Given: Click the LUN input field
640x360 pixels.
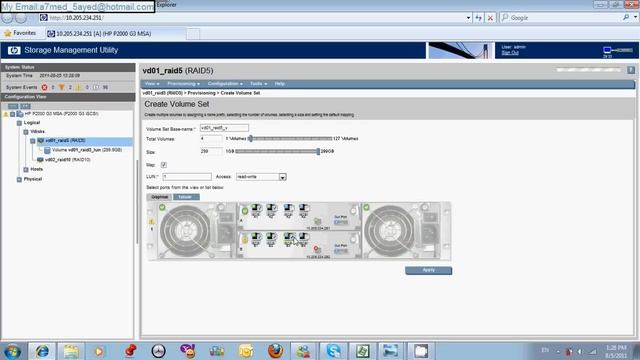Looking at the screenshot, I should click(x=187, y=177).
